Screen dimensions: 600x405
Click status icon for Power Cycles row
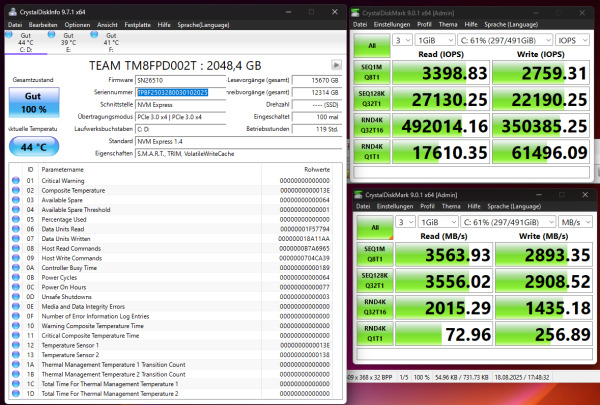tap(16, 278)
